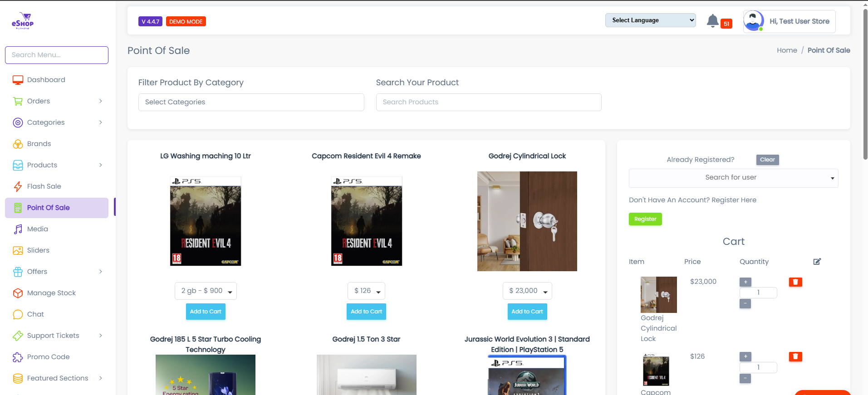The height and width of the screenshot is (395, 868).
Task: Open the Select Categories filter dropdown
Action: 251,102
